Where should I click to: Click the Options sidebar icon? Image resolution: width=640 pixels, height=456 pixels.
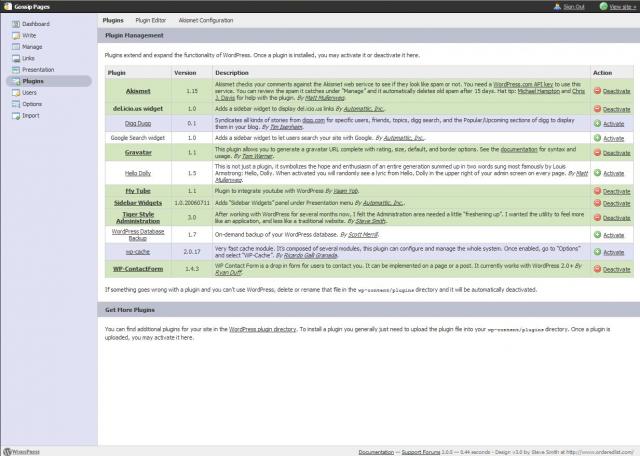pos(16,104)
